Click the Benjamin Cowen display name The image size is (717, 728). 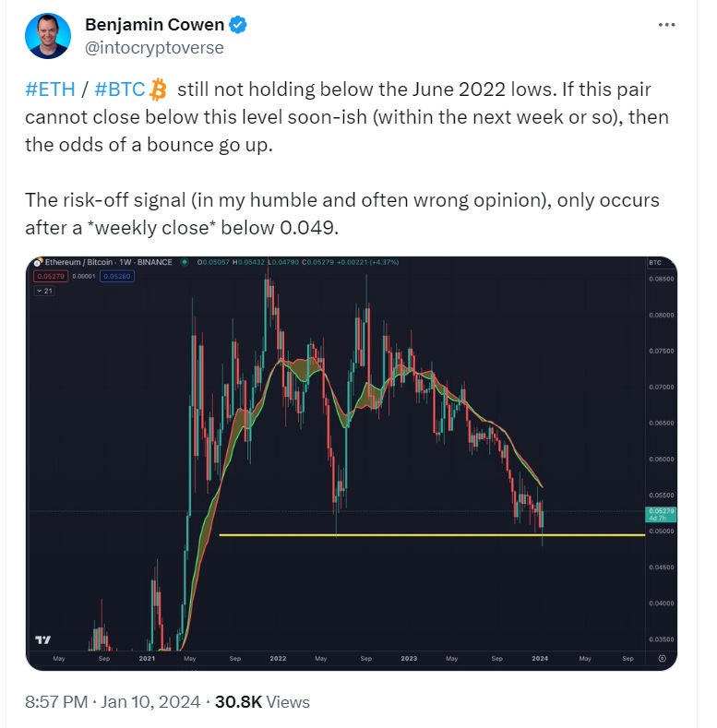tap(154, 25)
